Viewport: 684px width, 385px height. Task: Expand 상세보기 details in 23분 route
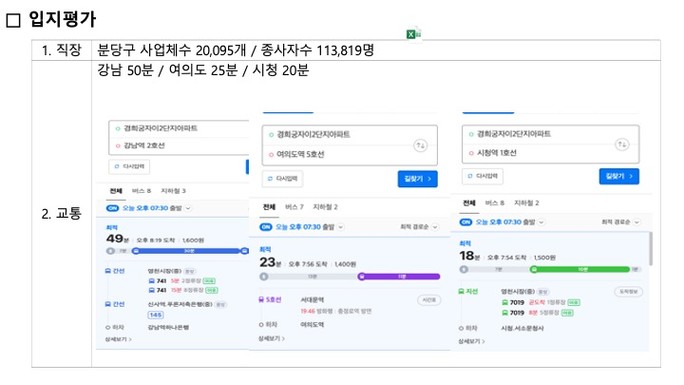click(271, 338)
